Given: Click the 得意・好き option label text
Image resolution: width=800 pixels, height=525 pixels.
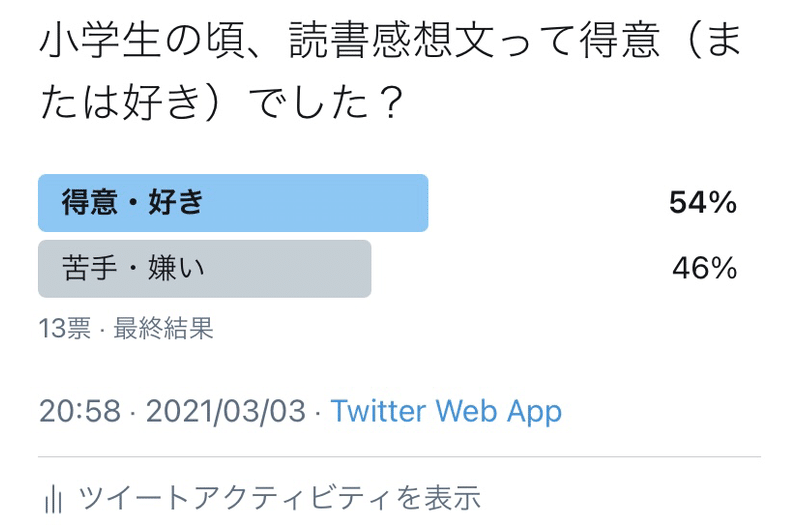Looking at the screenshot, I should point(133,203).
